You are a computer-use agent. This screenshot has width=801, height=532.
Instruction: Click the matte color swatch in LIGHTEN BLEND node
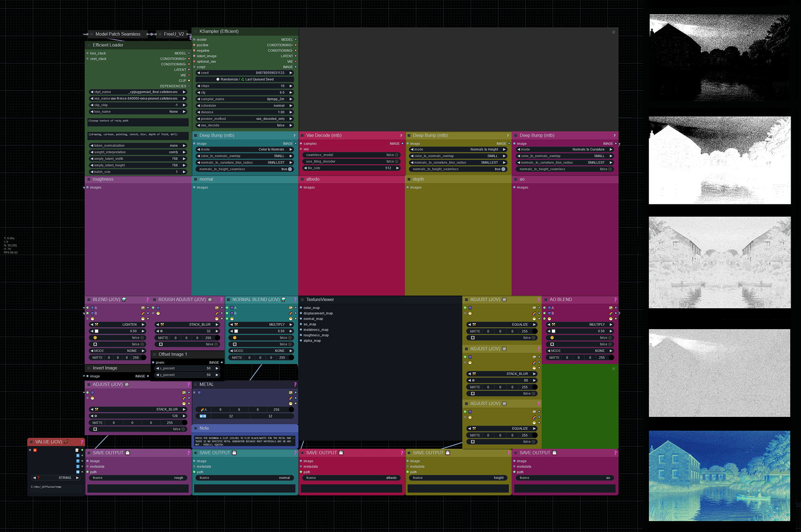[x=144, y=358]
